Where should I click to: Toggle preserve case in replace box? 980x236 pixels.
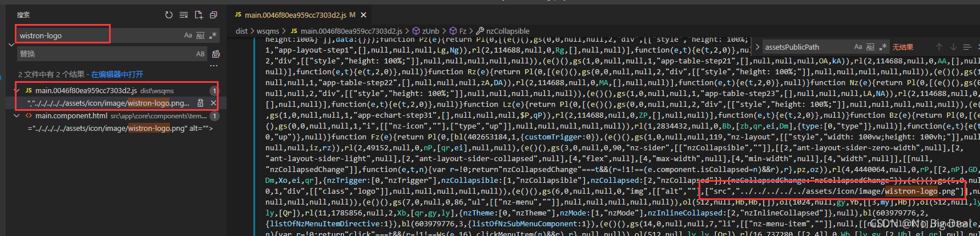[200, 54]
